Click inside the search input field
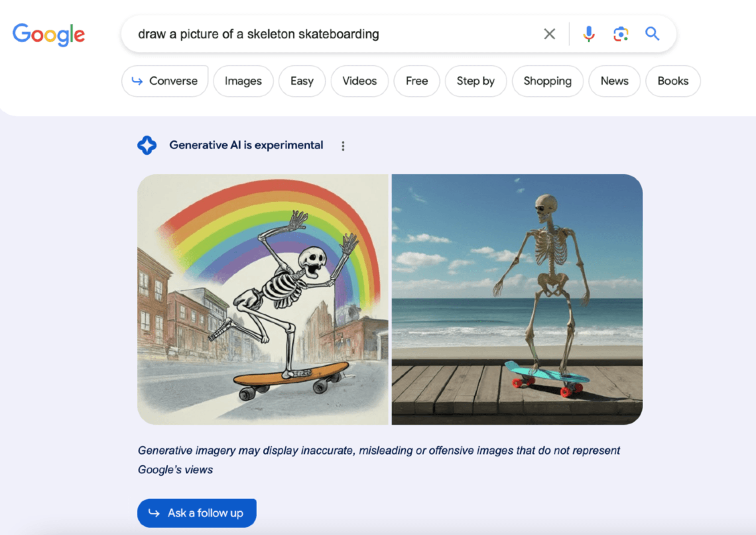The height and width of the screenshot is (535, 756). click(x=281, y=34)
